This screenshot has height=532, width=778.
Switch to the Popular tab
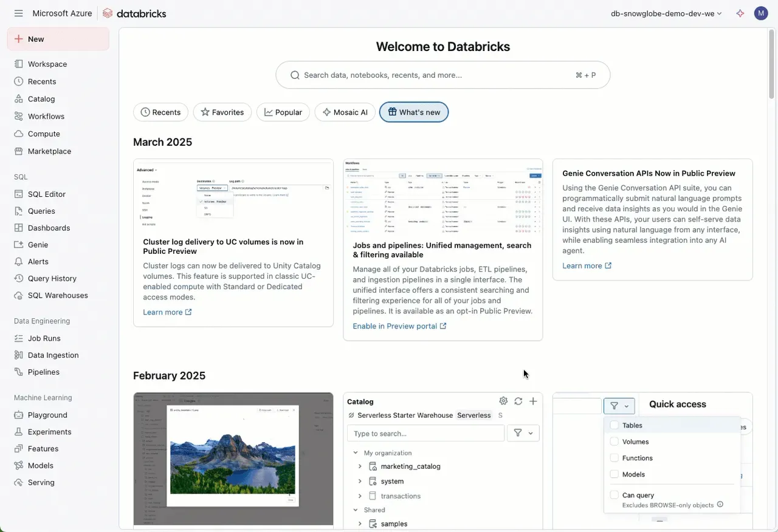point(283,112)
